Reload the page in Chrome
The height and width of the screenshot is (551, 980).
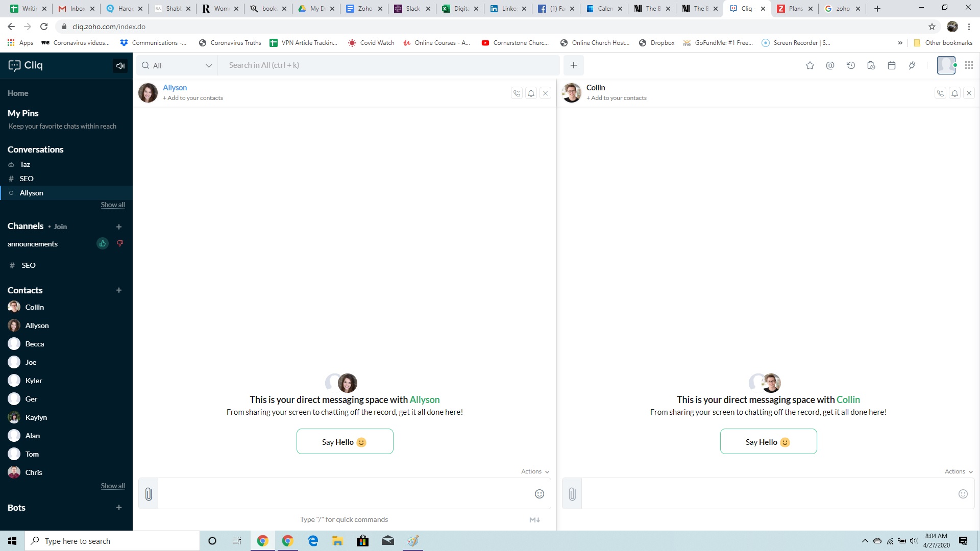[44, 27]
